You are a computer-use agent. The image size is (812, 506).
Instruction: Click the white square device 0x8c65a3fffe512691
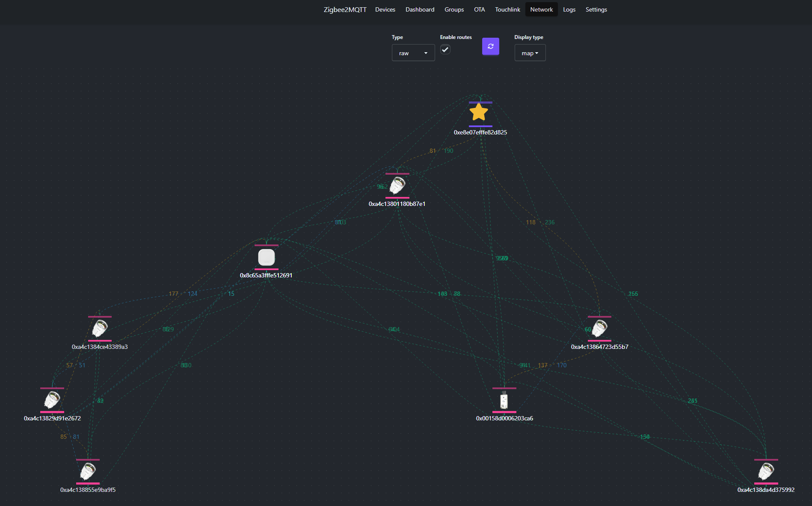coord(266,257)
